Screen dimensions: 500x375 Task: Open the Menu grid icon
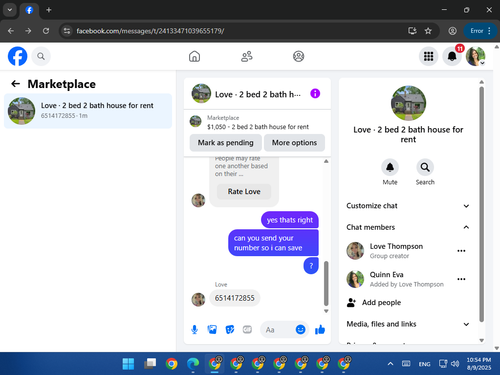428,56
